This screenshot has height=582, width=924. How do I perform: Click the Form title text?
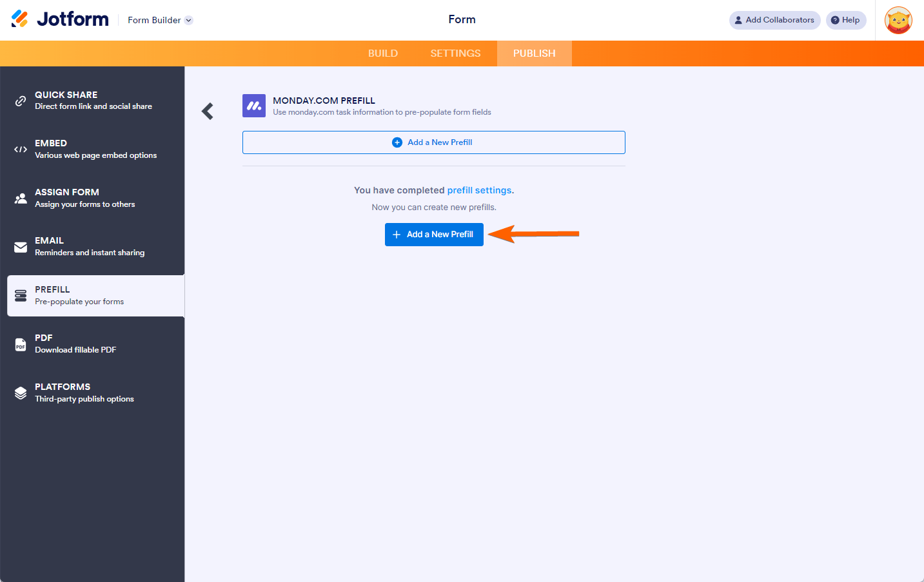point(462,19)
